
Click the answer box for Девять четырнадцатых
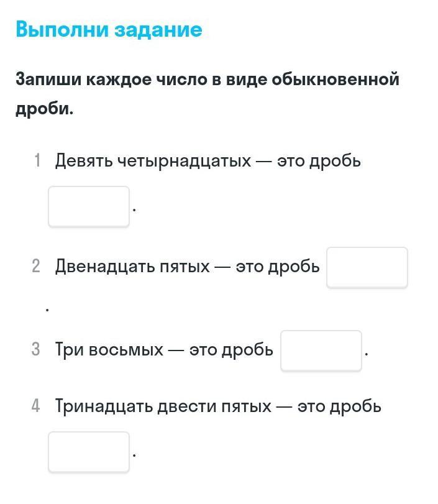[x=89, y=206]
